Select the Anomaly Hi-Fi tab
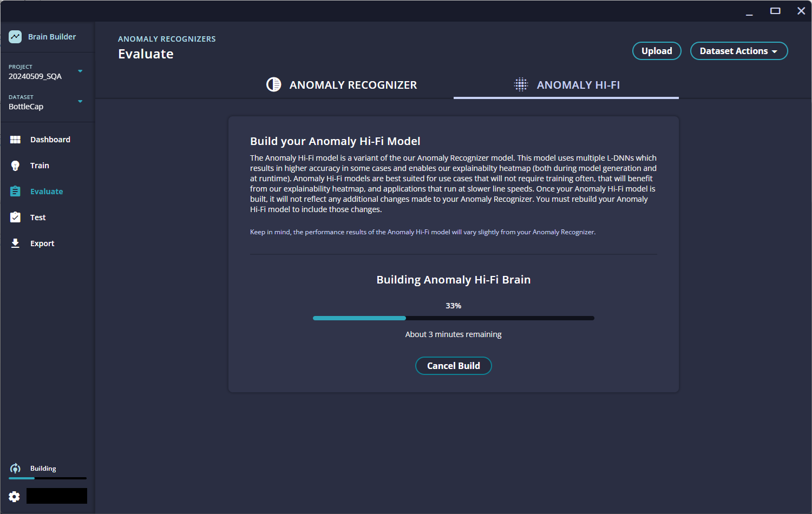Viewport: 812px width, 514px height. (x=578, y=85)
